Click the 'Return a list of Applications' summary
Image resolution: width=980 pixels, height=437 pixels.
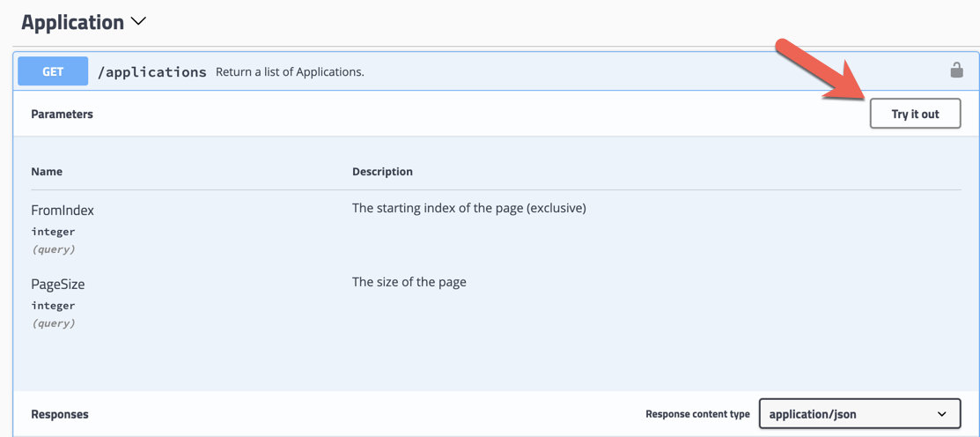(x=290, y=71)
